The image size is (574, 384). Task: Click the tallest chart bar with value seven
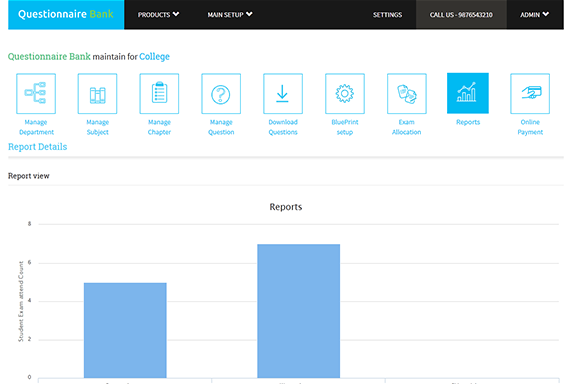coord(299,311)
